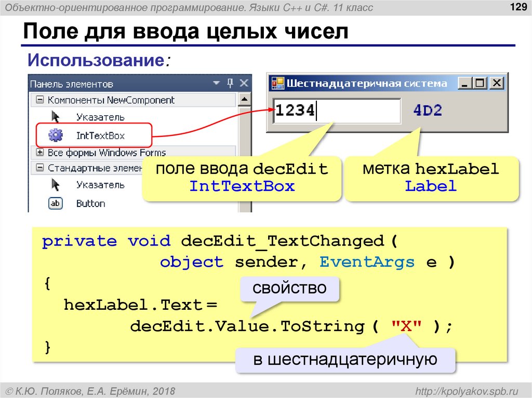Pin the Панель элементов panel with pushpin icon

(230, 83)
